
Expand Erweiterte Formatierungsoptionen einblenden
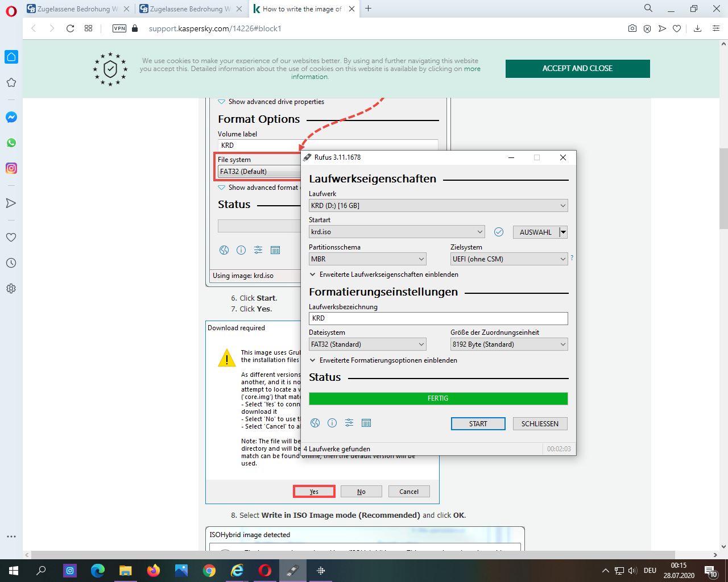[383, 360]
